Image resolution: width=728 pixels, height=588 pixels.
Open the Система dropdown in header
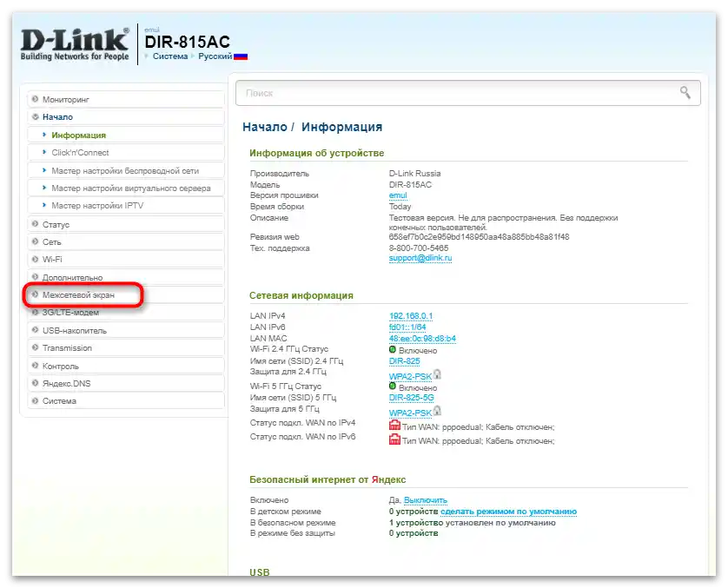pos(170,56)
